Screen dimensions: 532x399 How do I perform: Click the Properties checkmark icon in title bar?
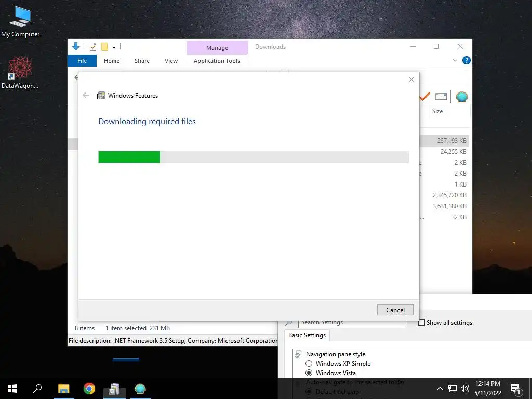pos(92,47)
